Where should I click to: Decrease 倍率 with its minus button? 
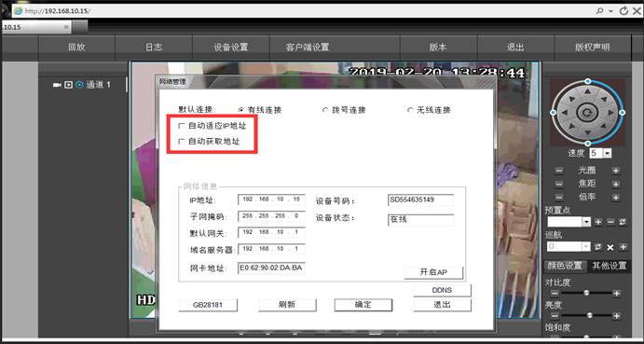point(559,198)
